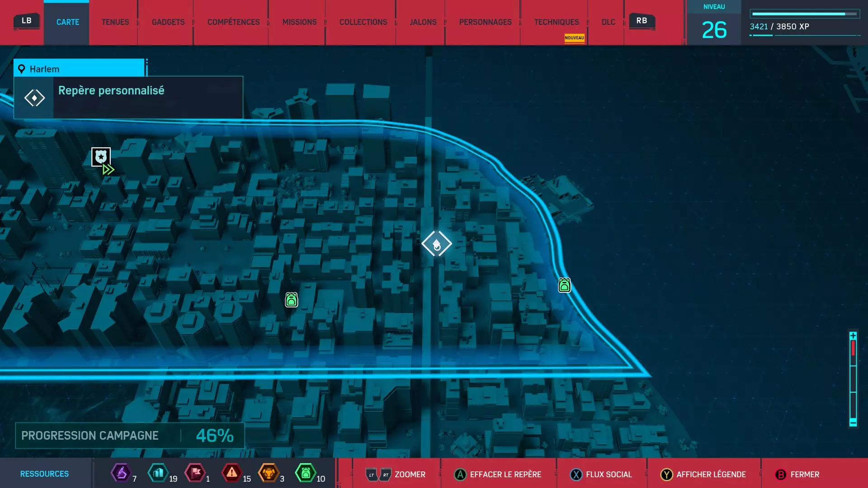The height and width of the screenshot is (488, 868).
Task: Select the green backpack token icon
Action: [x=306, y=473]
